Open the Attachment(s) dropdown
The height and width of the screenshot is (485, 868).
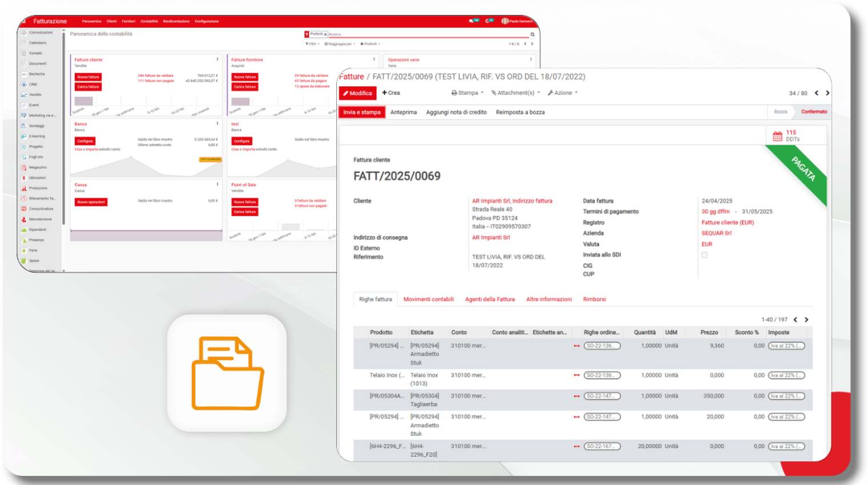click(515, 93)
